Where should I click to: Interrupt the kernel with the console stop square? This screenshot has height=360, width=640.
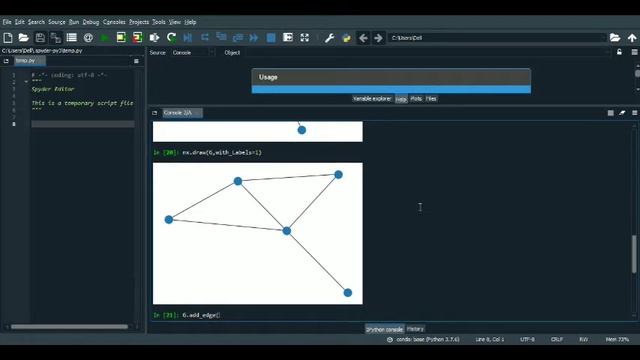610,113
